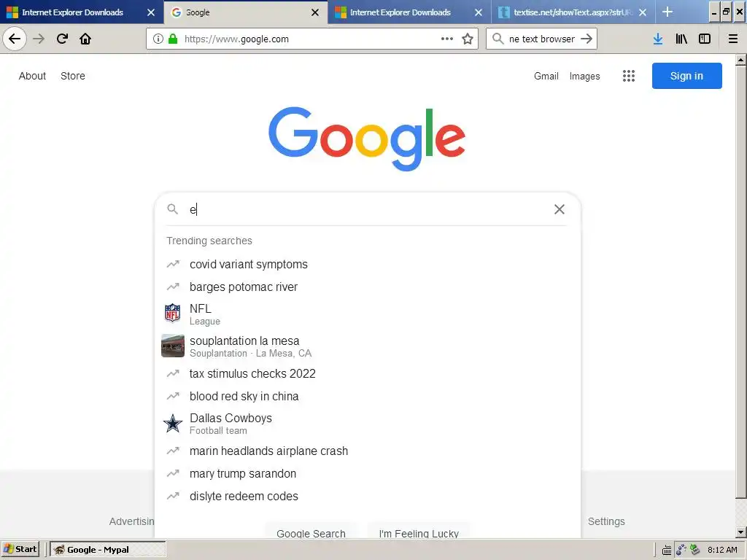
Task: Select suggestion souplantation la mesa
Action: pos(368,346)
